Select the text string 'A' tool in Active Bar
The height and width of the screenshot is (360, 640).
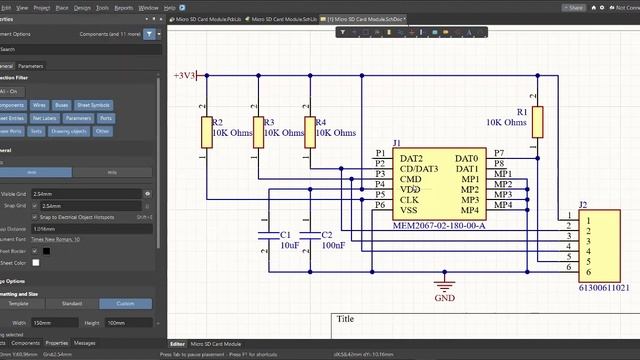coord(469,32)
